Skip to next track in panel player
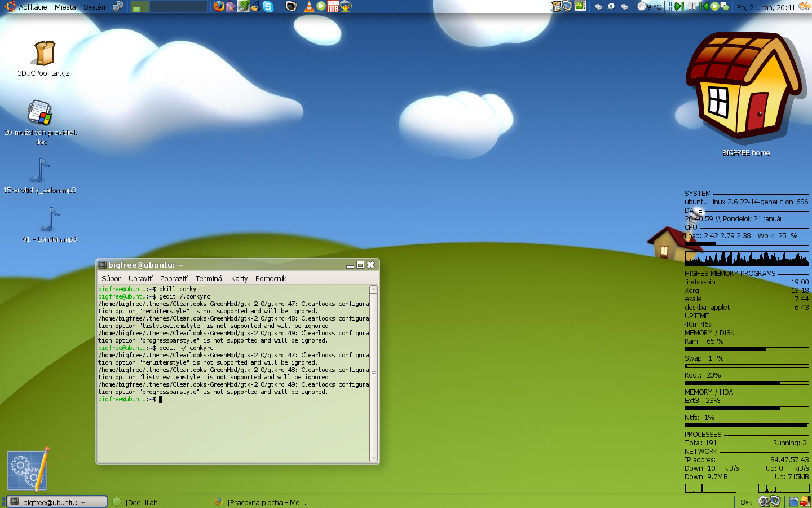Image resolution: width=812 pixels, height=508 pixels. (679, 7)
